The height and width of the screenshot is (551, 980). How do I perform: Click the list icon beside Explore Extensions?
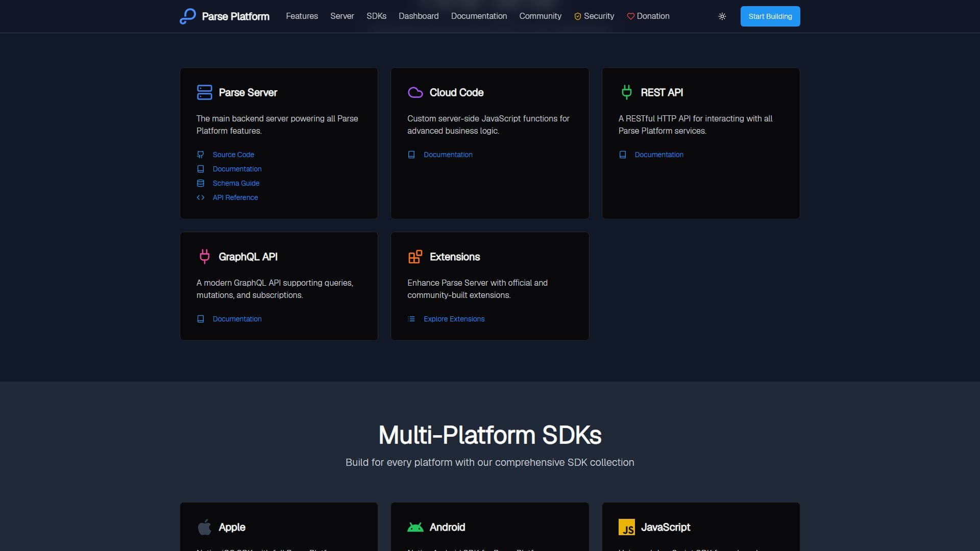(x=411, y=319)
